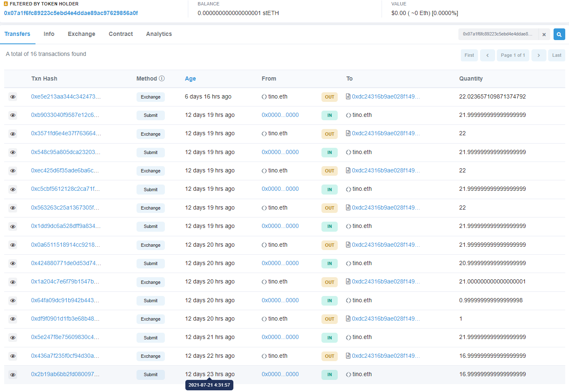Click the eye icon for transaction 0x1a204c7e6f79b1547b
The height and width of the screenshot is (392, 569).
click(13, 282)
